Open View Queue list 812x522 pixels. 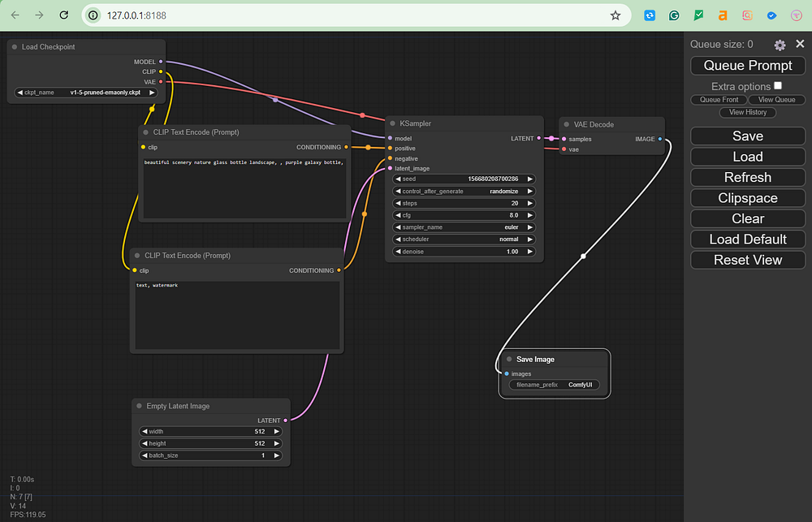(777, 100)
